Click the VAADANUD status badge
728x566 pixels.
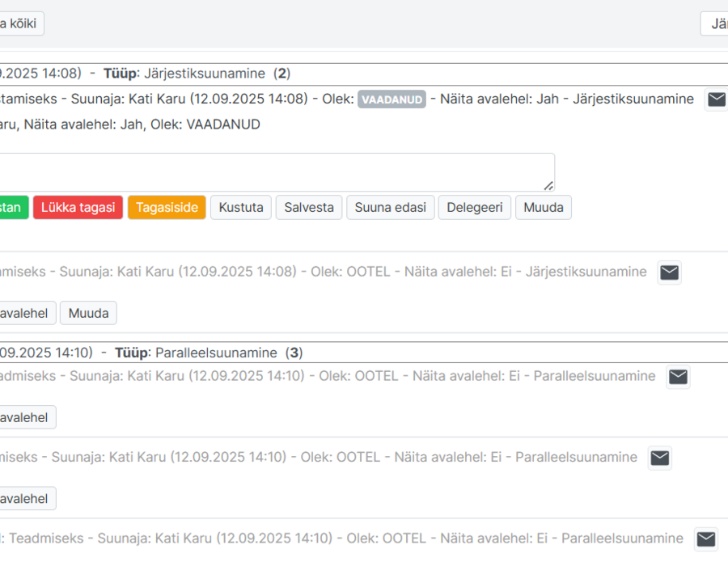click(392, 99)
